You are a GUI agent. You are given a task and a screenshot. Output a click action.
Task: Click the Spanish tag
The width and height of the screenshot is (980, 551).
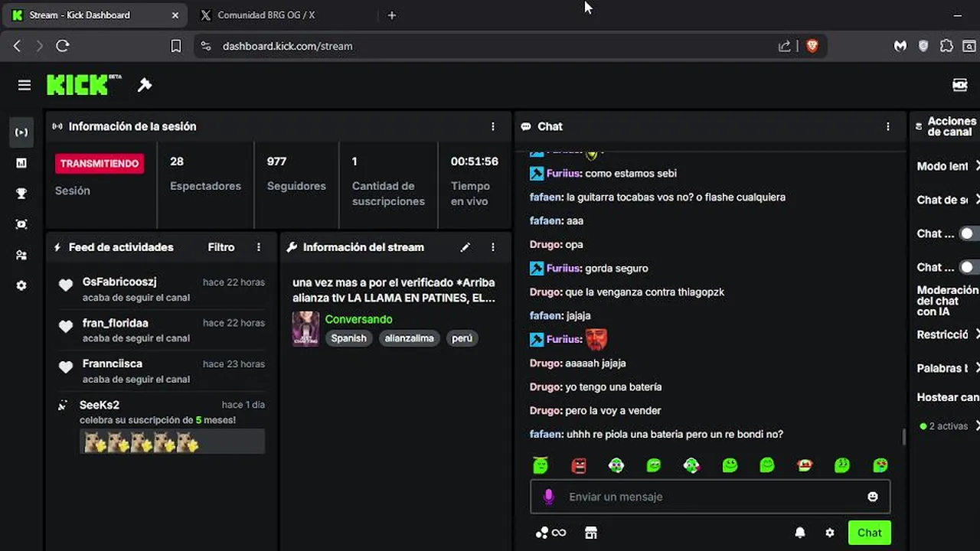[x=348, y=338]
